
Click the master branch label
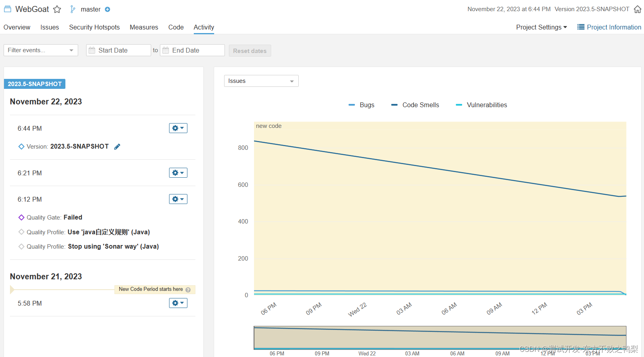pyautogui.click(x=91, y=10)
